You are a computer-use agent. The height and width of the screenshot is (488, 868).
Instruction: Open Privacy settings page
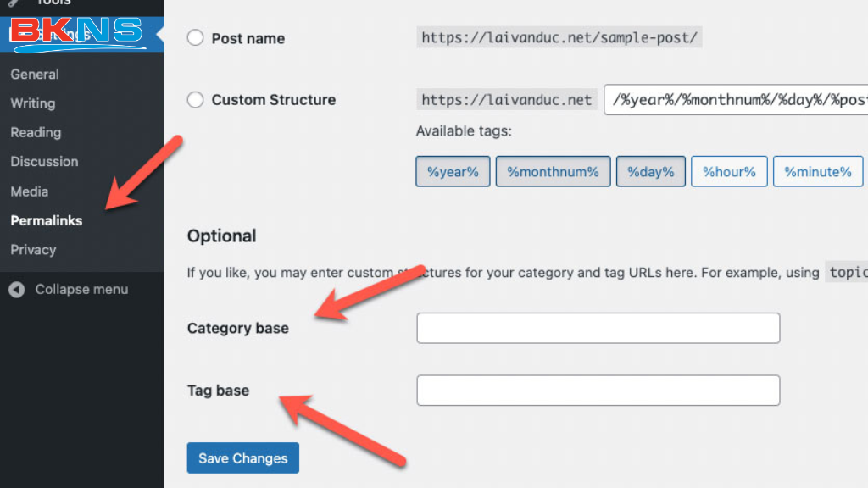[x=33, y=250]
